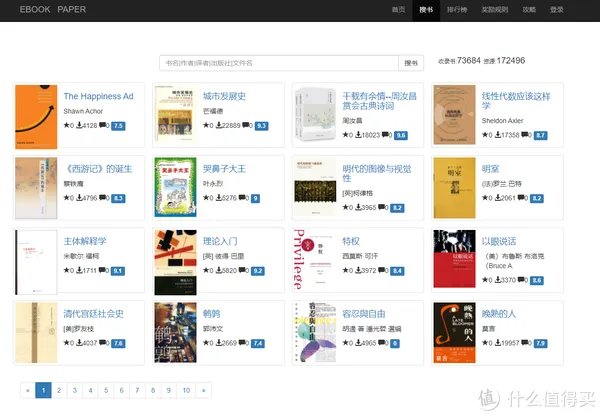
Task: Open the 登录 navbar item
Action: [x=556, y=10]
